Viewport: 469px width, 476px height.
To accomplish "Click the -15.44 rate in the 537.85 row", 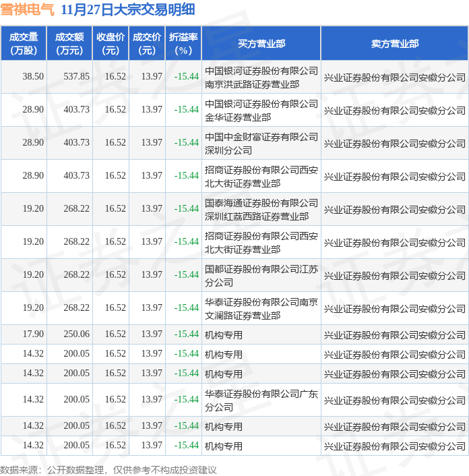I will 186,76.
